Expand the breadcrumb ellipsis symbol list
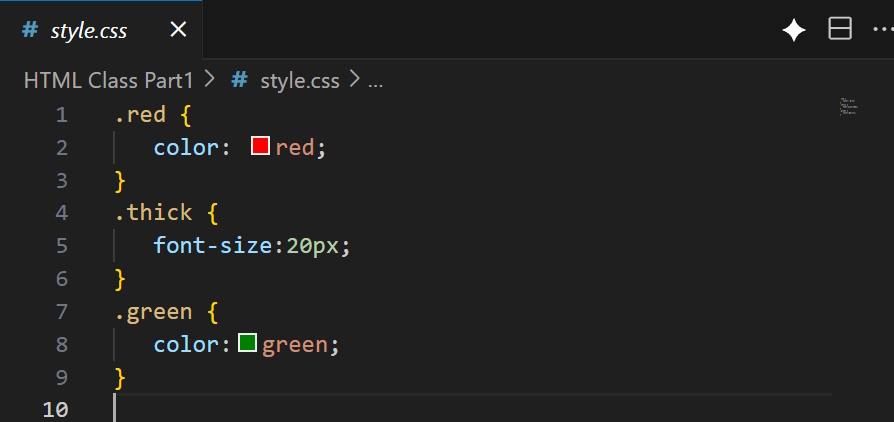This screenshot has height=422, width=894. pyautogui.click(x=376, y=81)
